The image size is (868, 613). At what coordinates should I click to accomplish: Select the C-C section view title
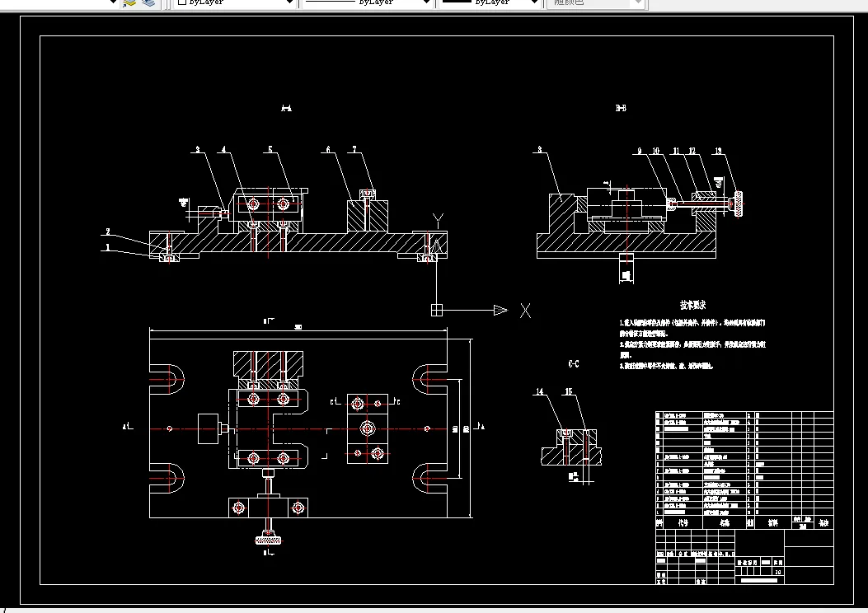tap(574, 363)
